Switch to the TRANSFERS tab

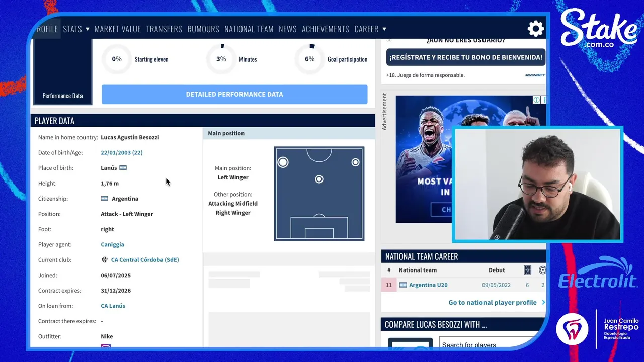click(x=164, y=29)
